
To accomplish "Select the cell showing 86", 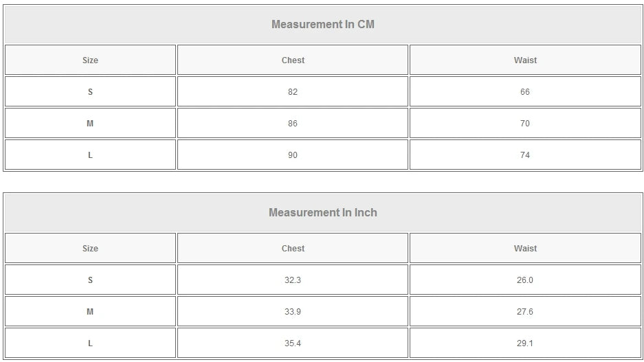I will 293,124.
